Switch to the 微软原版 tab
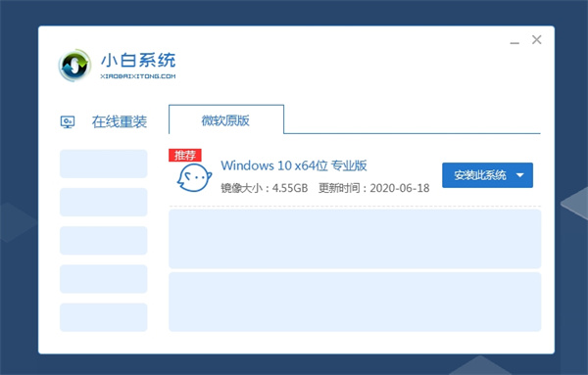The width and height of the screenshot is (588, 375). tap(226, 119)
